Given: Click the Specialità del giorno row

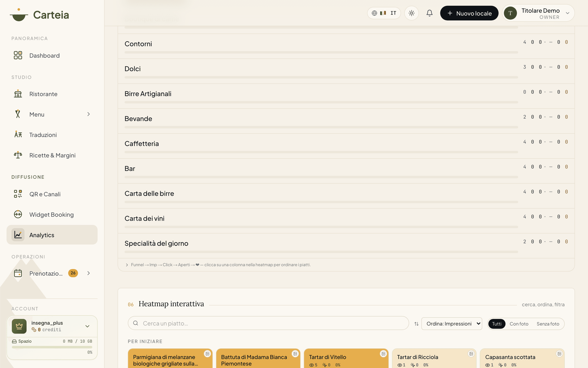Looking at the screenshot, I should click(346, 246).
